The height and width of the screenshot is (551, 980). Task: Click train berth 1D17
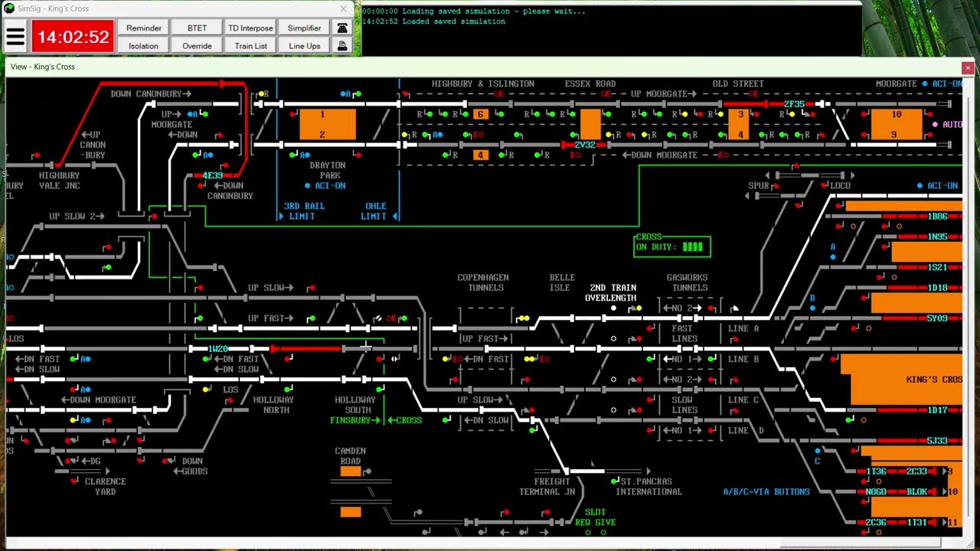coord(938,410)
